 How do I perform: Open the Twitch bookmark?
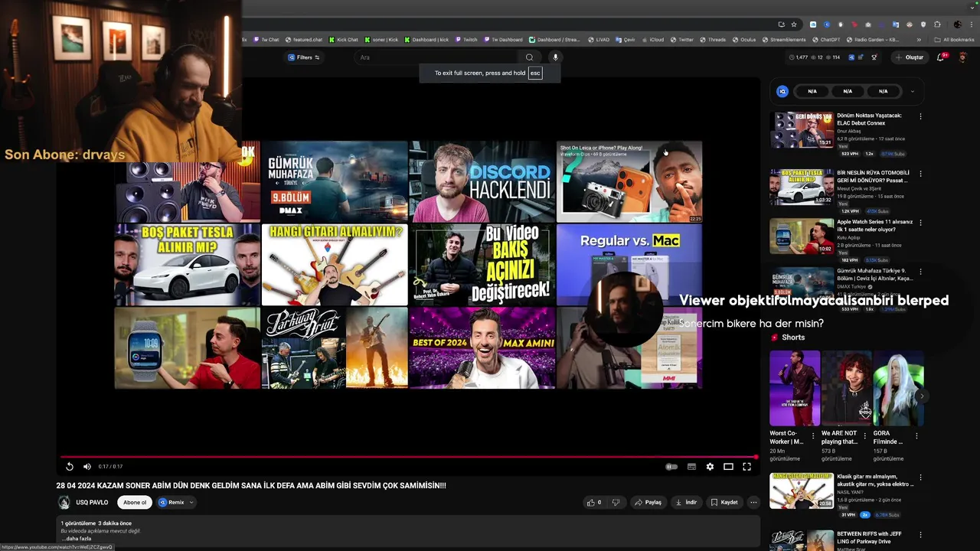click(466, 40)
